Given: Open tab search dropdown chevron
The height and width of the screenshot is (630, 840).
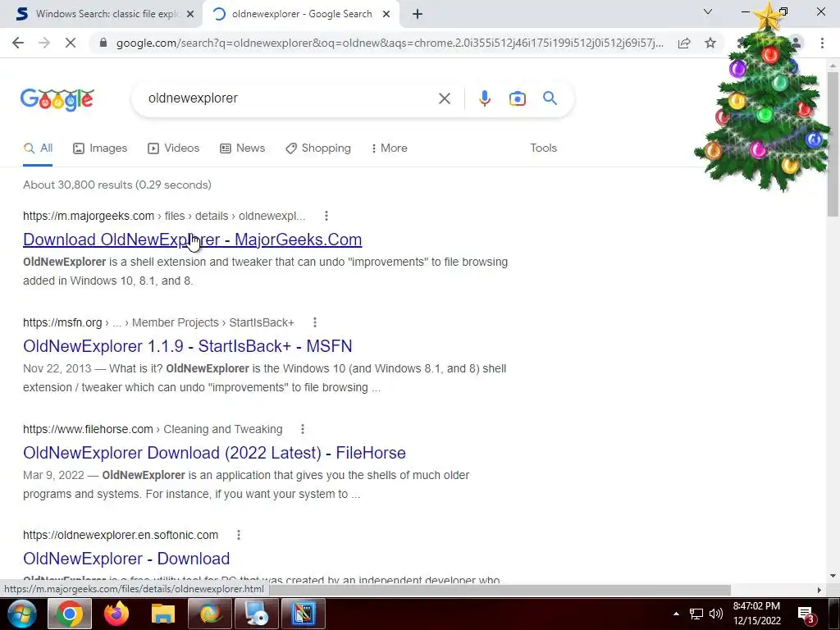Looking at the screenshot, I should 708,11.
